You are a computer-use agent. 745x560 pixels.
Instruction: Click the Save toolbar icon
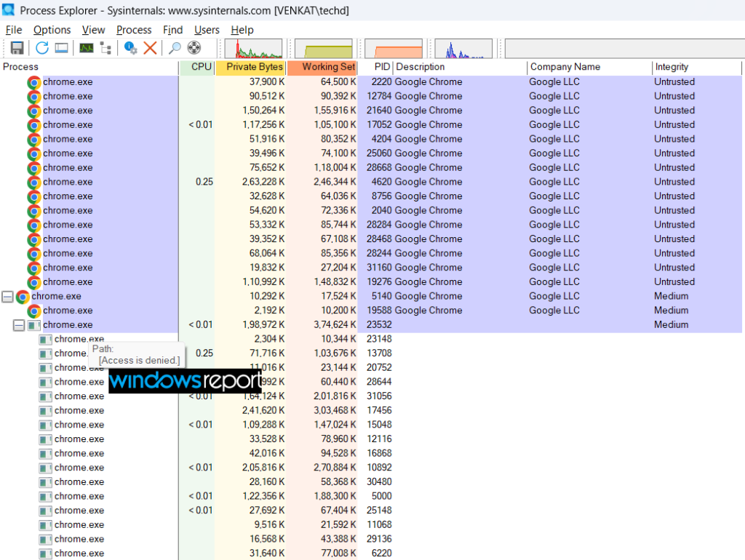(17, 48)
